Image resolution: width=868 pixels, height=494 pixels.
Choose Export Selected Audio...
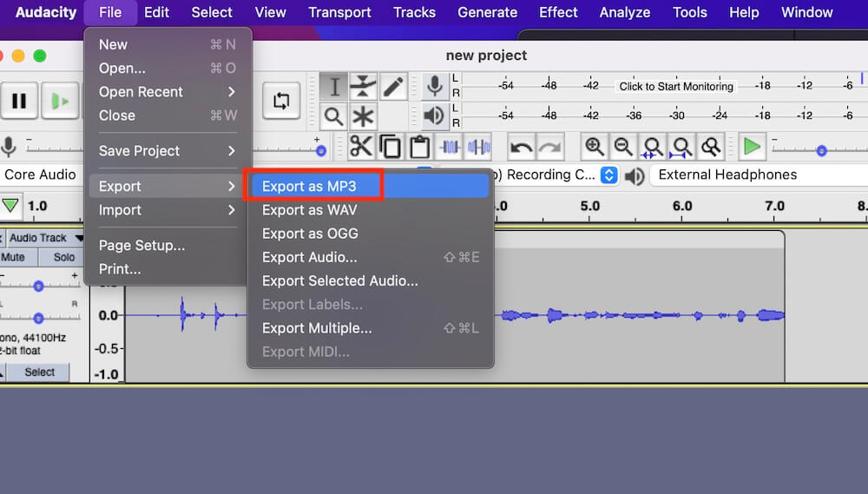coord(370,280)
